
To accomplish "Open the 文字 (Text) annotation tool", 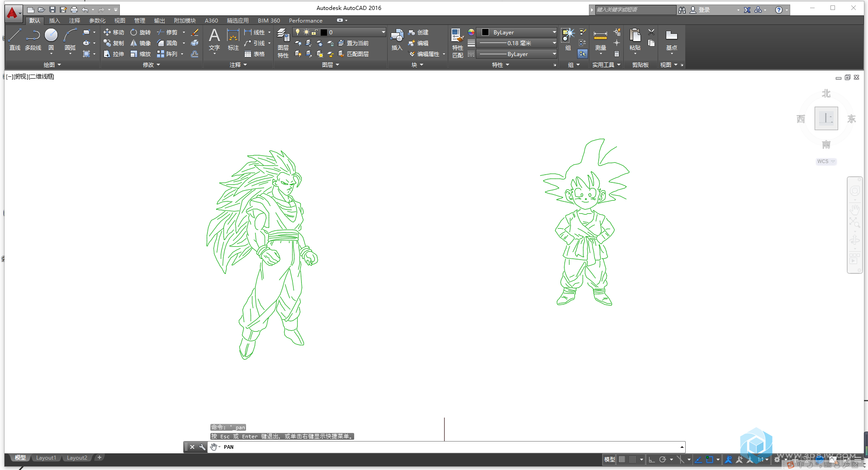I will [214, 40].
